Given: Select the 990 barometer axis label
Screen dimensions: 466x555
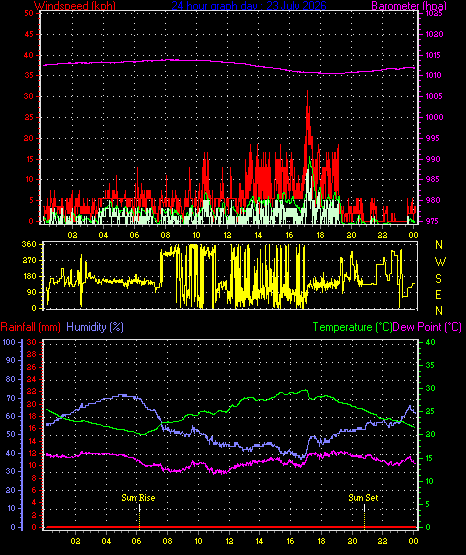Looking at the screenshot, I should 434,159.
